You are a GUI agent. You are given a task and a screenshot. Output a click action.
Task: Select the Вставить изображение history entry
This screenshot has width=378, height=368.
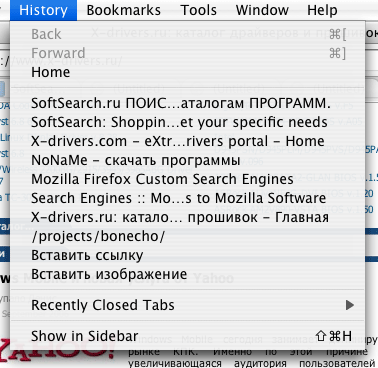point(188,274)
